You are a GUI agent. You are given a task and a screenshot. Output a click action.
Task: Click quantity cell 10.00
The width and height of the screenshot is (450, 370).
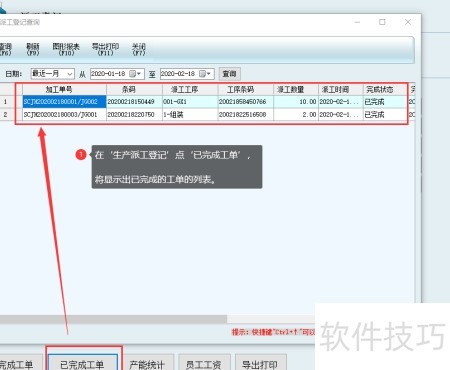[x=296, y=102]
